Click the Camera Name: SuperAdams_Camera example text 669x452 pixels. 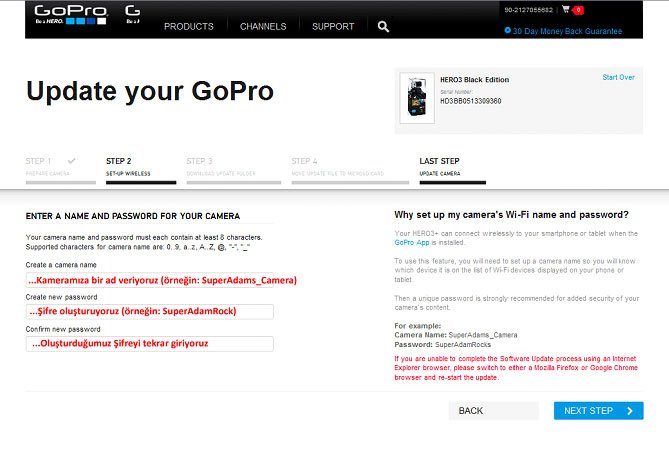456,335
